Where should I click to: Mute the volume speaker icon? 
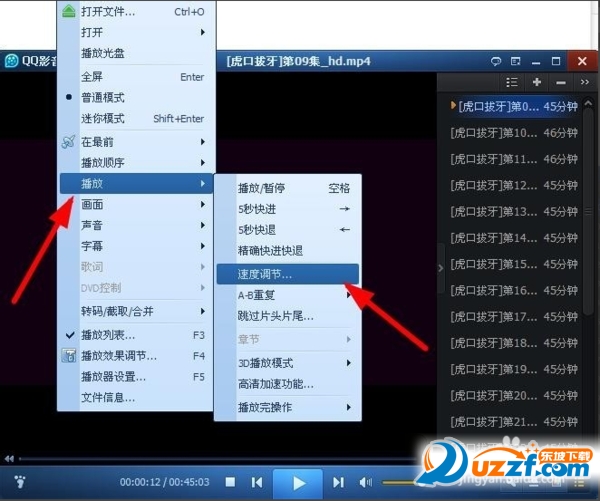pyautogui.click(x=365, y=483)
